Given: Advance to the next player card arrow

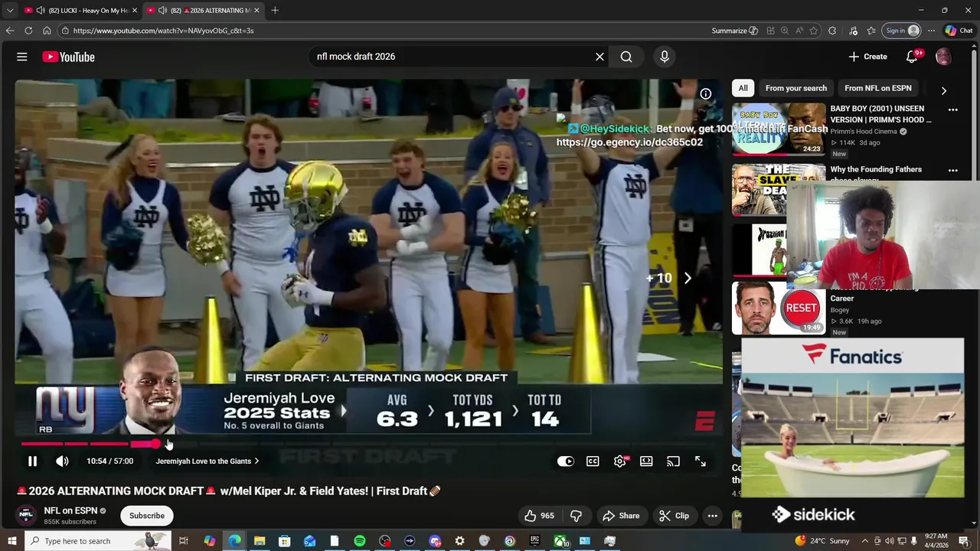Looking at the screenshot, I should tap(688, 279).
